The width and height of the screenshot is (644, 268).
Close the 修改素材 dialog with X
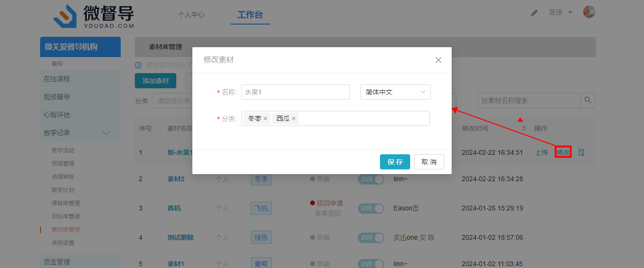[x=438, y=60]
